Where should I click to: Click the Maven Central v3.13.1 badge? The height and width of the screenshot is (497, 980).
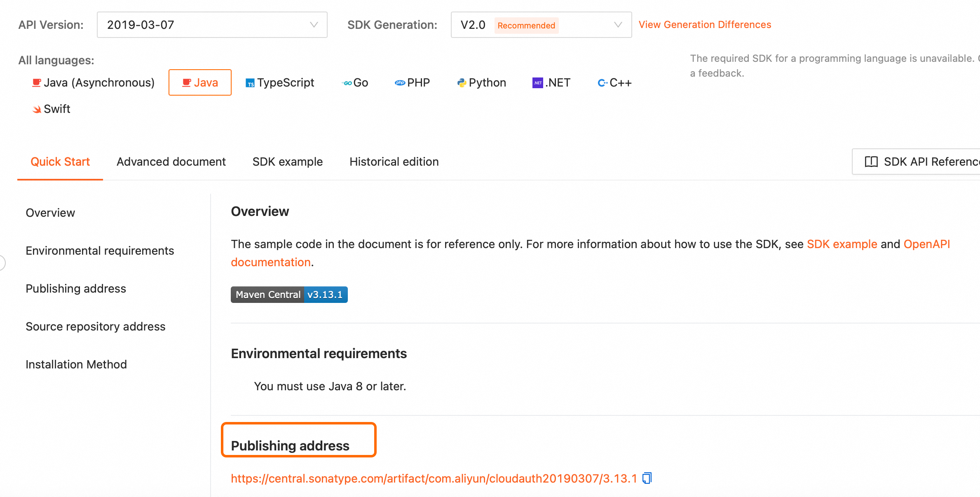289,295
